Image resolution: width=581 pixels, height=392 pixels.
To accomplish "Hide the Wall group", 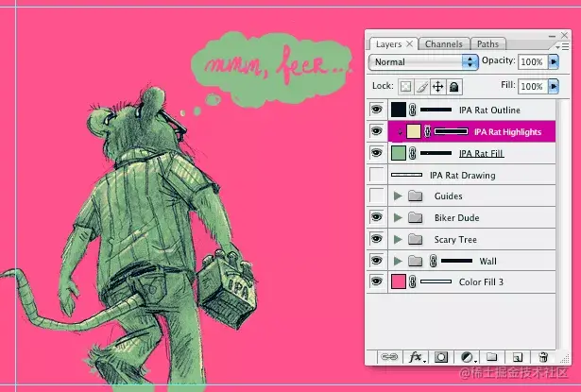I will coord(376,261).
